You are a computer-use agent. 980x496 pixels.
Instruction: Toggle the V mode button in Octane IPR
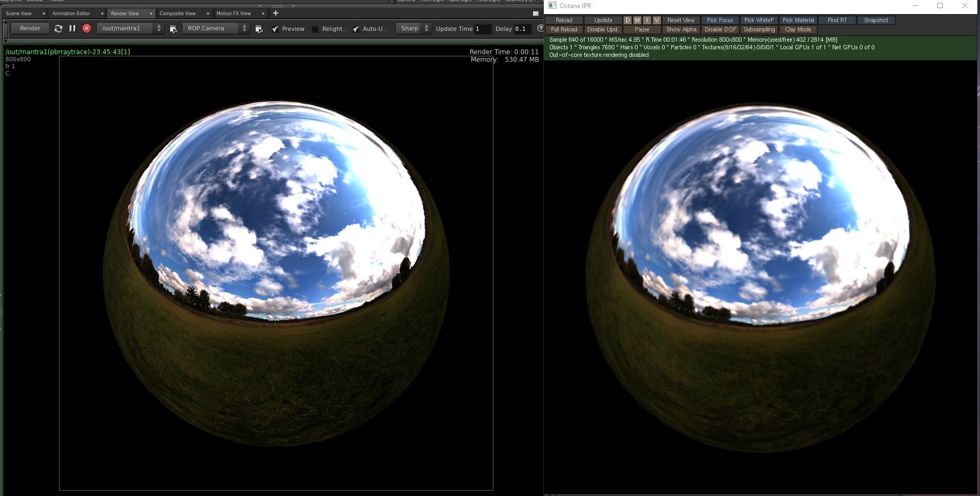(x=657, y=21)
